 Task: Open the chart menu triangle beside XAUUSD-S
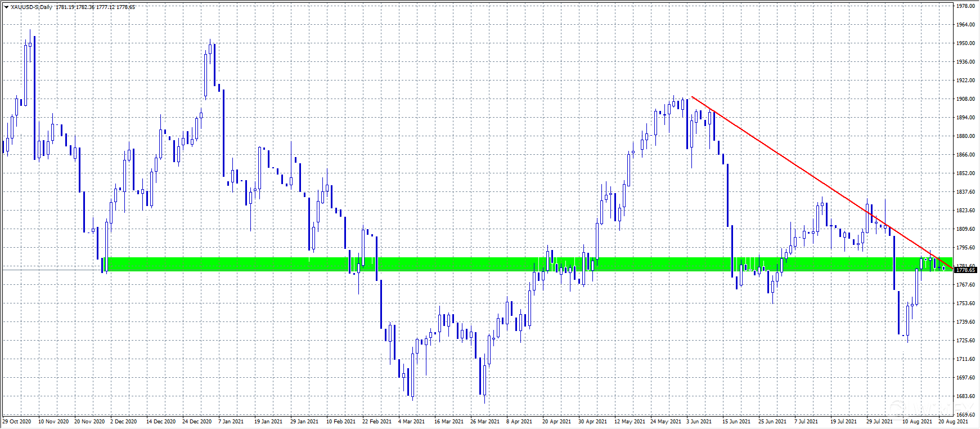coord(6,7)
